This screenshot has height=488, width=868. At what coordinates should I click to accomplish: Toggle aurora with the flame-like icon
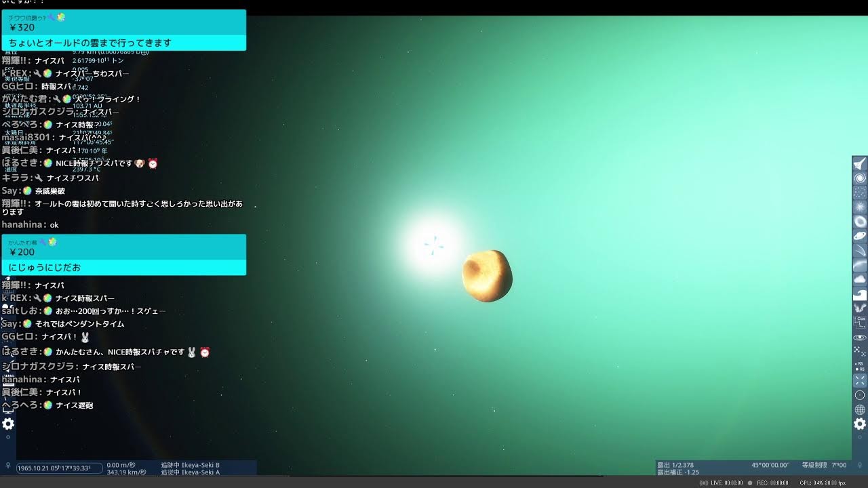[x=860, y=308]
